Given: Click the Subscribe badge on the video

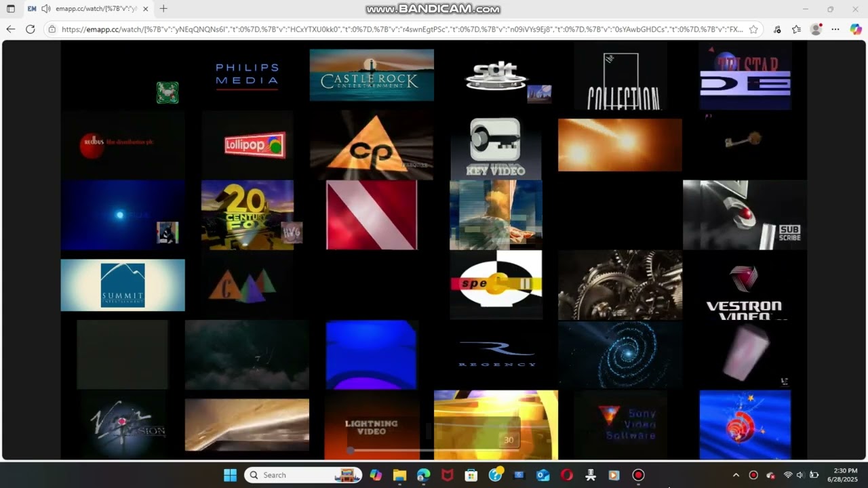Looking at the screenshot, I should click(789, 233).
